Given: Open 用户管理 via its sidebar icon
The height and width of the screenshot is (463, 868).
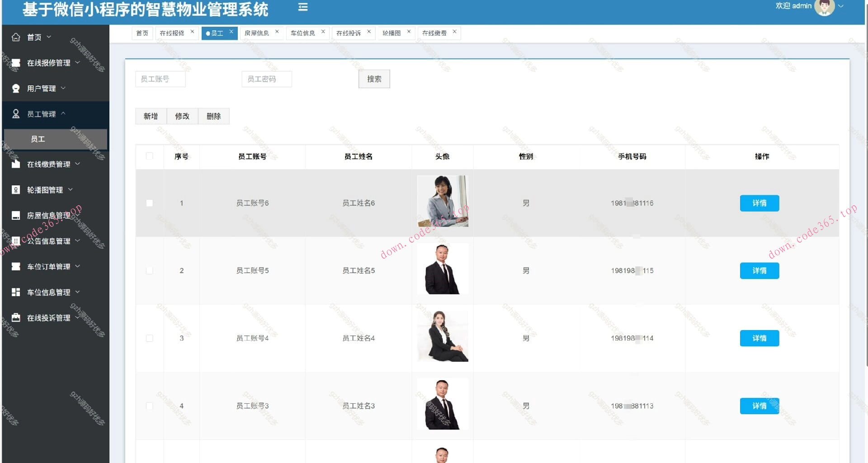Looking at the screenshot, I should pyautogui.click(x=16, y=88).
